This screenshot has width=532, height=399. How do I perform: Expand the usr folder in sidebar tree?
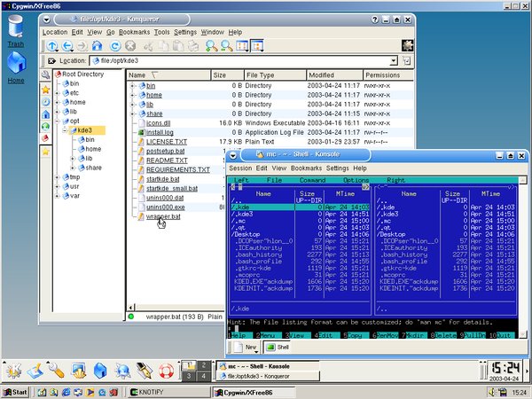coord(58,186)
